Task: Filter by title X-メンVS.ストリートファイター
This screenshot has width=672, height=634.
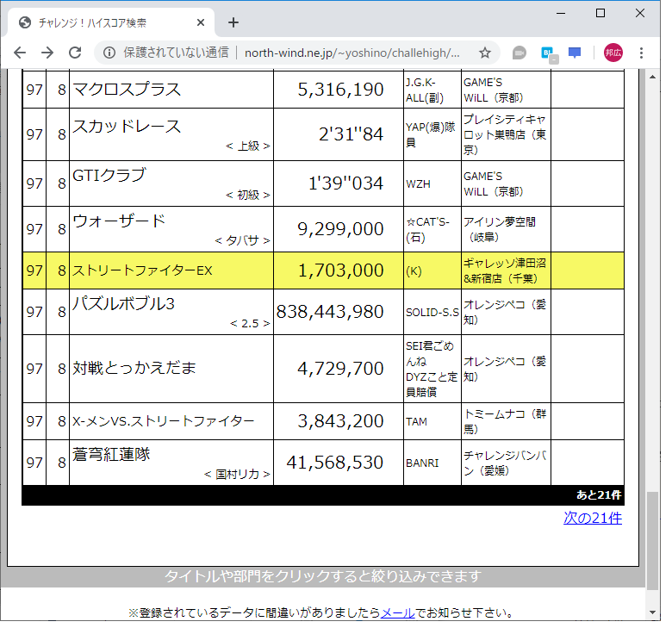Action: pyautogui.click(x=164, y=421)
